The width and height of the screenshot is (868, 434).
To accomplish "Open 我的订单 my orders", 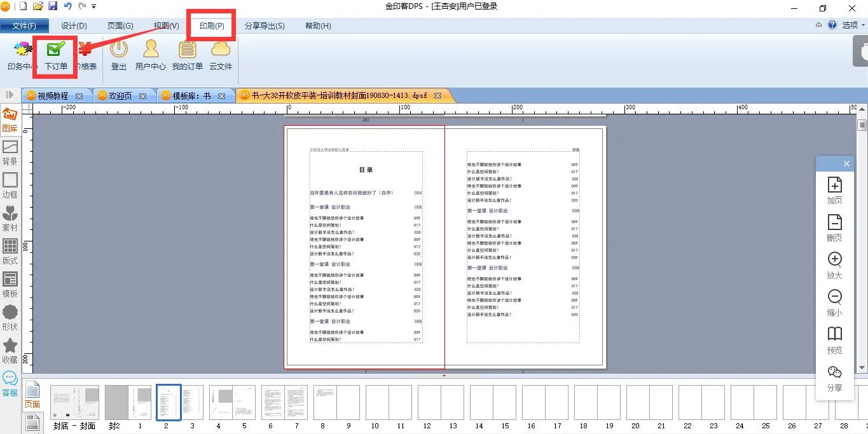I will (187, 55).
